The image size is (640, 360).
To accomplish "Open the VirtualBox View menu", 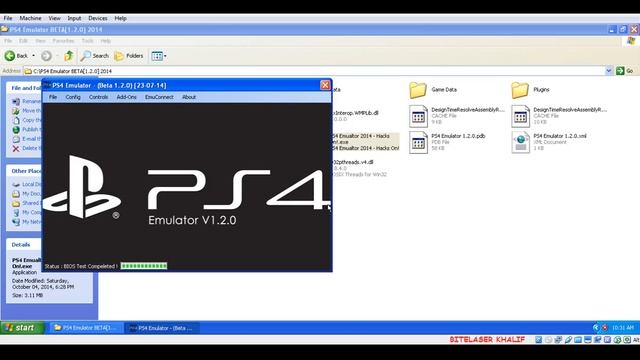I will pyautogui.click(x=54, y=18).
